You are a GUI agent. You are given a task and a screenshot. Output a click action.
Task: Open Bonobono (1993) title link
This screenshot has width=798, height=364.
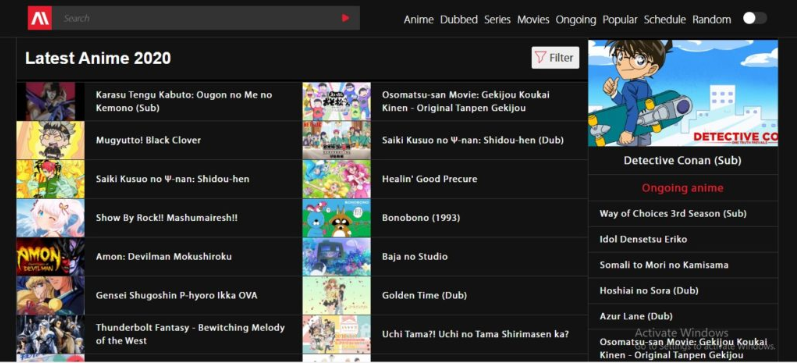click(421, 218)
